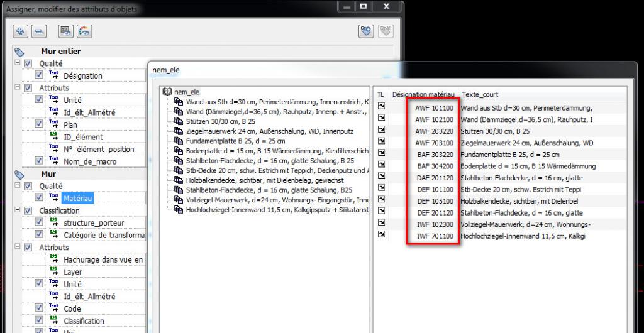Click the TL arrow icon for BAF 303220
Image resolution: width=644 pixels, height=333 pixels.
pos(382,153)
